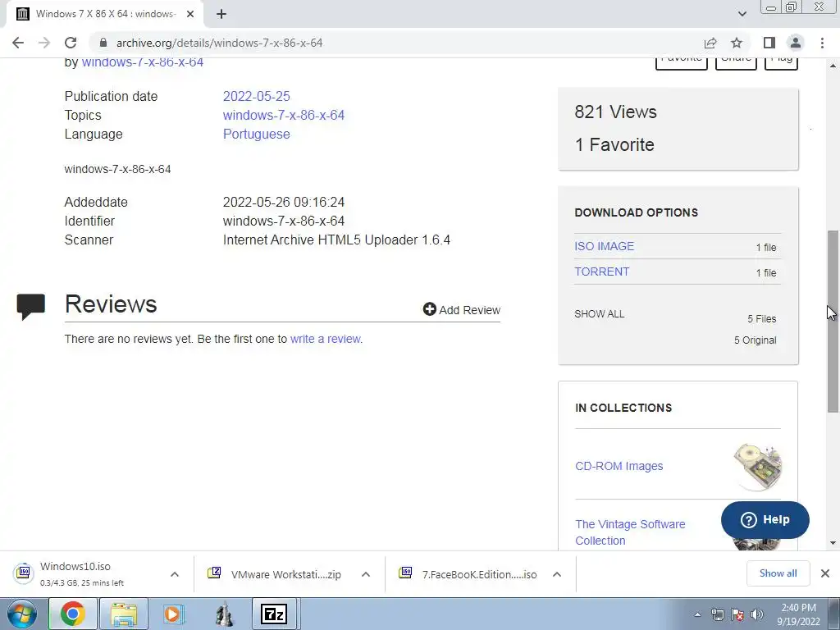Viewport: 840px width, 630px height.
Task: Go back to the previous page
Action: click(18, 43)
